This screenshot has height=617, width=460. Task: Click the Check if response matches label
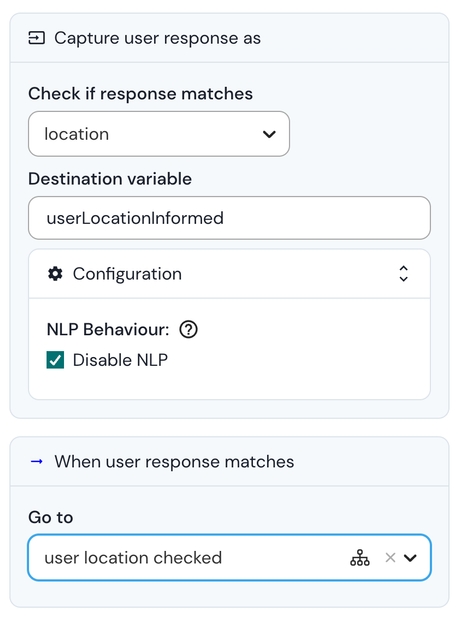point(140,94)
